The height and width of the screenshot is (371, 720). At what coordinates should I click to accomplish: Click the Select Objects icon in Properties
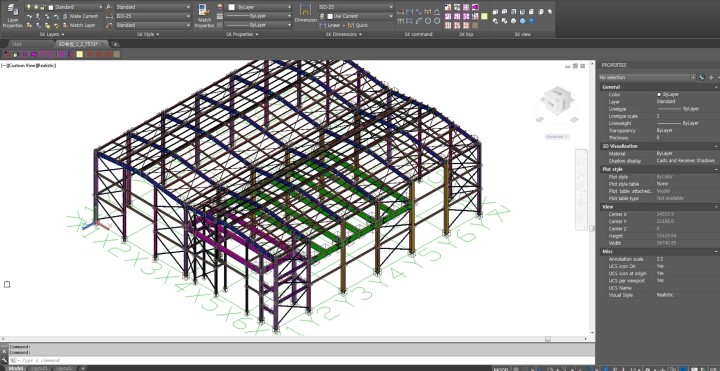click(x=711, y=78)
